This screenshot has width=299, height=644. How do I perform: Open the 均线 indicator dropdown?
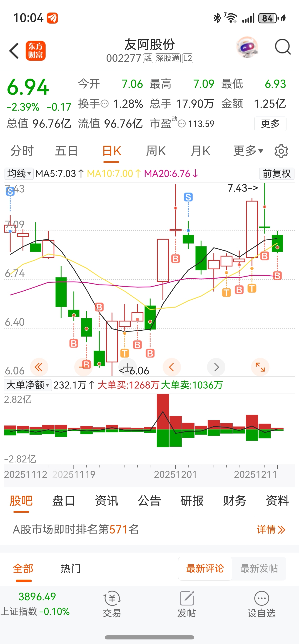click(19, 174)
